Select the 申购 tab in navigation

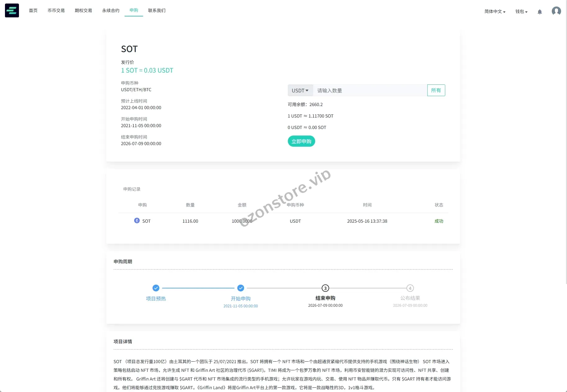pos(134,10)
